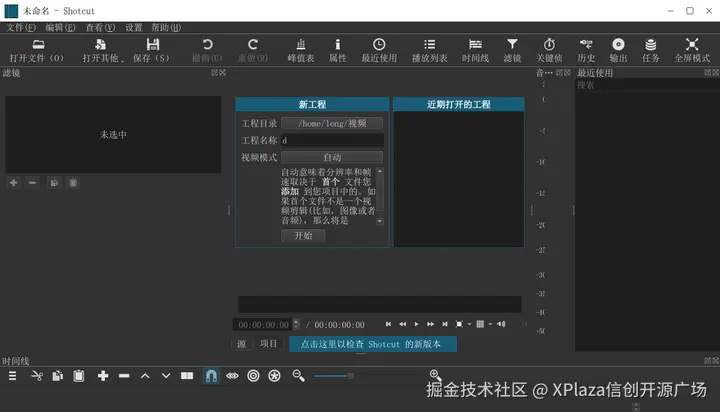Viewport: 720px width, 412px height.
Task: Split at playhead in timeline toolbar
Action: point(187,376)
